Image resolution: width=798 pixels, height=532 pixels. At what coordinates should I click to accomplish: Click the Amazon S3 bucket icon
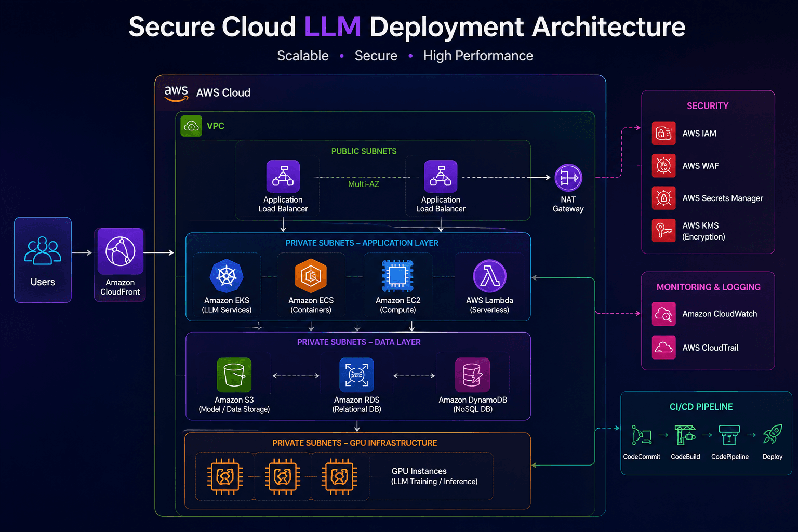pos(234,375)
